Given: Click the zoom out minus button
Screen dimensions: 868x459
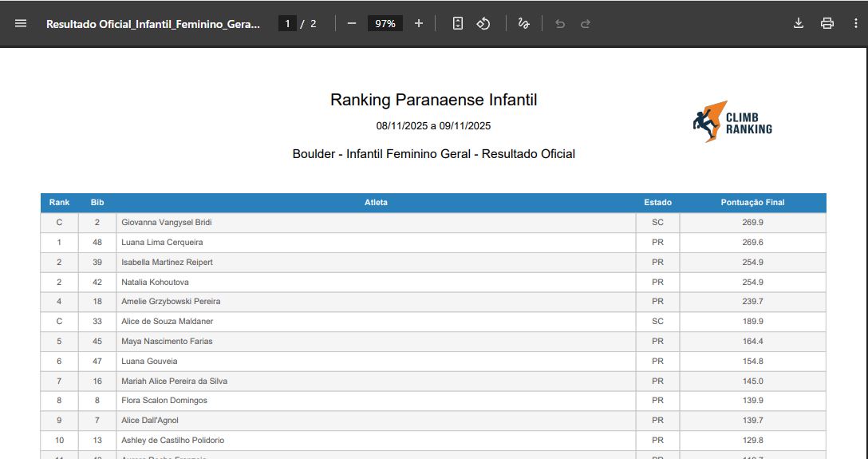Looking at the screenshot, I should (351, 23).
